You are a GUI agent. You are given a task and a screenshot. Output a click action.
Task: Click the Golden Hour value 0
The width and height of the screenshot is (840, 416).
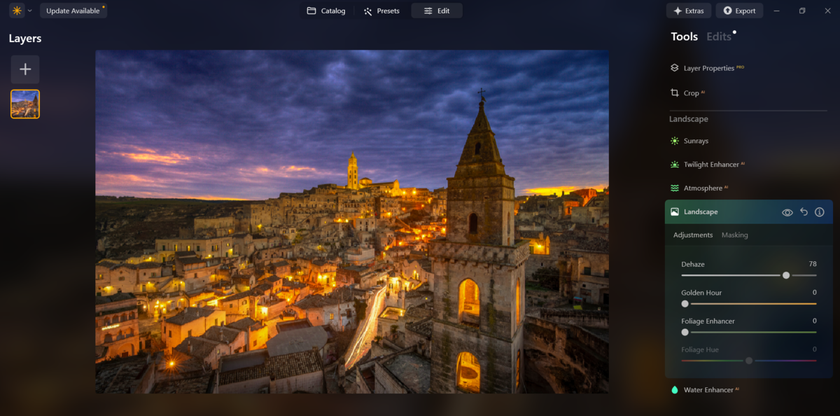pos(814,292)
